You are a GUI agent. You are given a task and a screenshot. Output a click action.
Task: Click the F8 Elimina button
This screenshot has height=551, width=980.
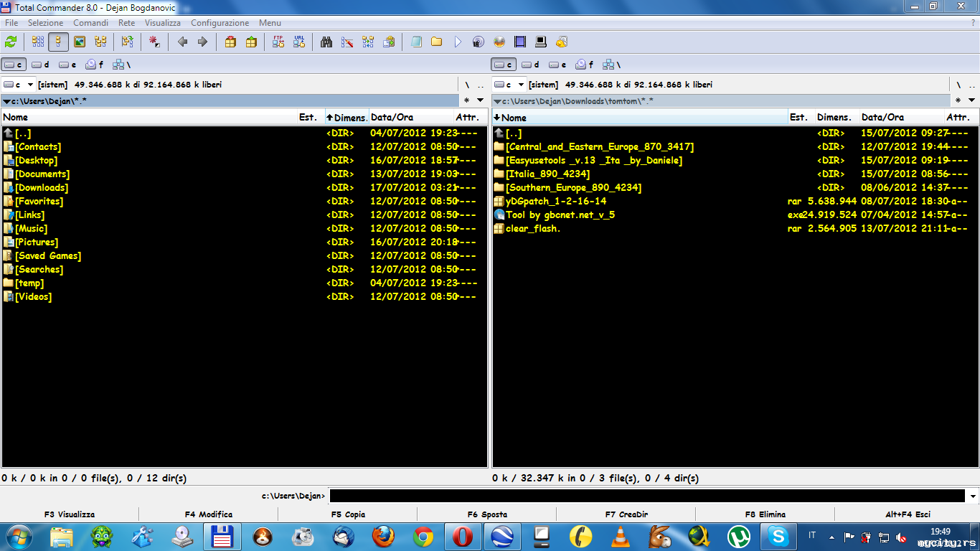[x=765, y=514]
